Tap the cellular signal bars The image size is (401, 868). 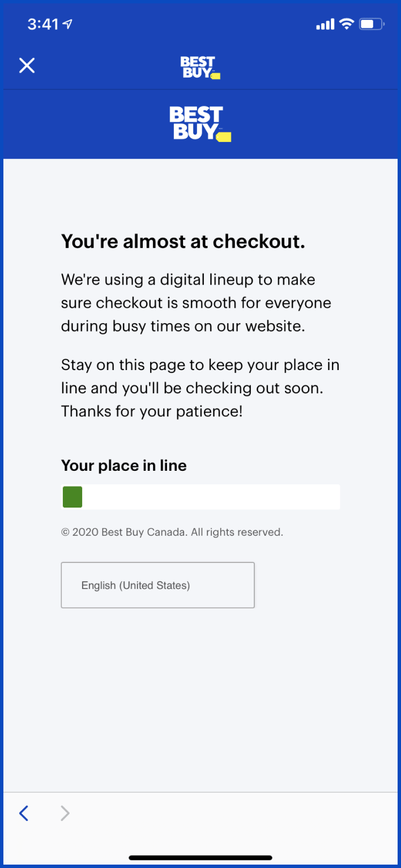point(325,25)
